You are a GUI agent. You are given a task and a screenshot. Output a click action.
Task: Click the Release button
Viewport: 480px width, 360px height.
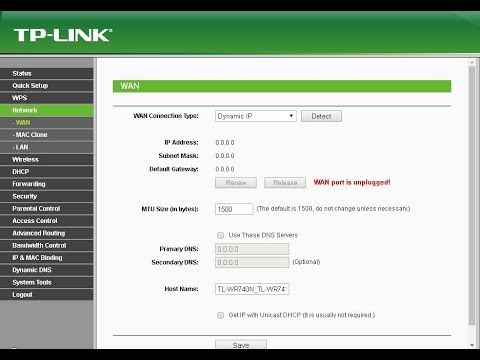pos(285,183)
